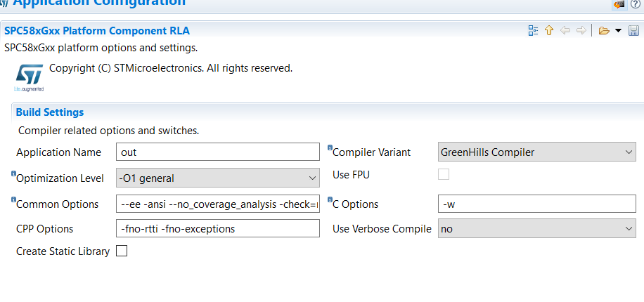This screenshot has width=644, height=302.
Task: Click the grey forward arrow icon
Action: pyautogui.click(x=581, y=30)
